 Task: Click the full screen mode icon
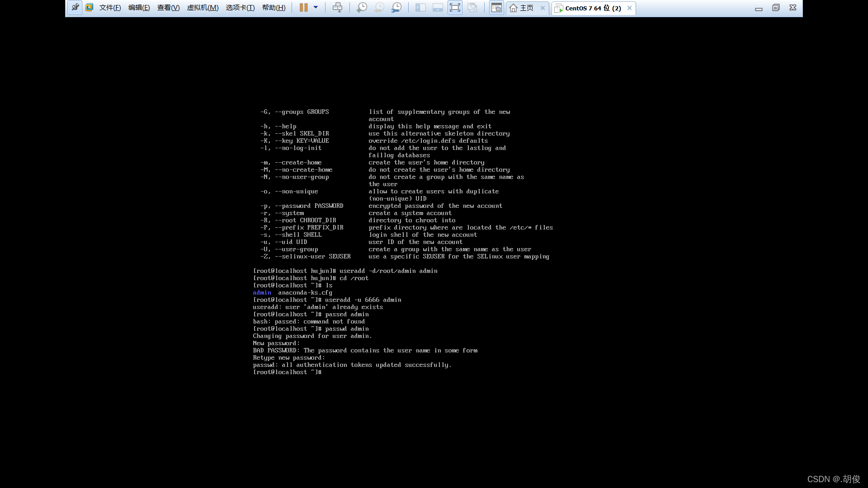(455, 7)
